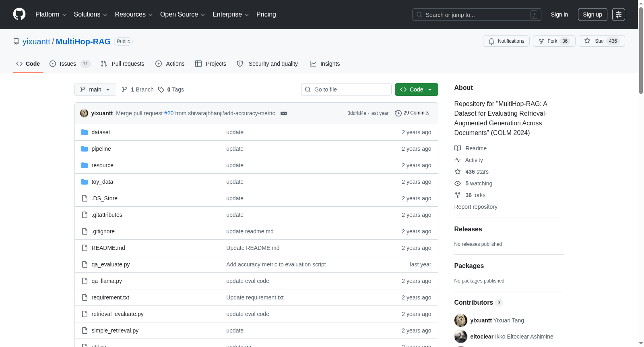The height and width of the screenshot is (347, 644).
Task: Open the Platform dropdown menu
Action: (x=51, y=15)
